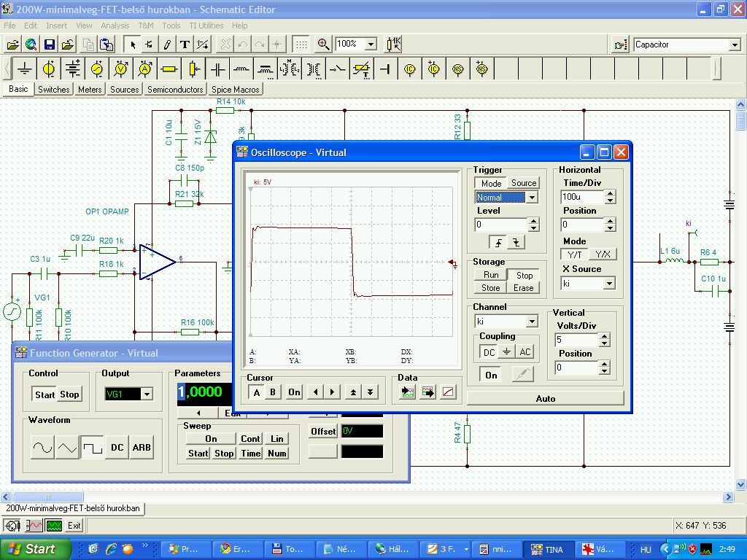The width and height of the screenshot is (747, 560).
Task: Click Run in the Storage group
Action: (491, 275)
